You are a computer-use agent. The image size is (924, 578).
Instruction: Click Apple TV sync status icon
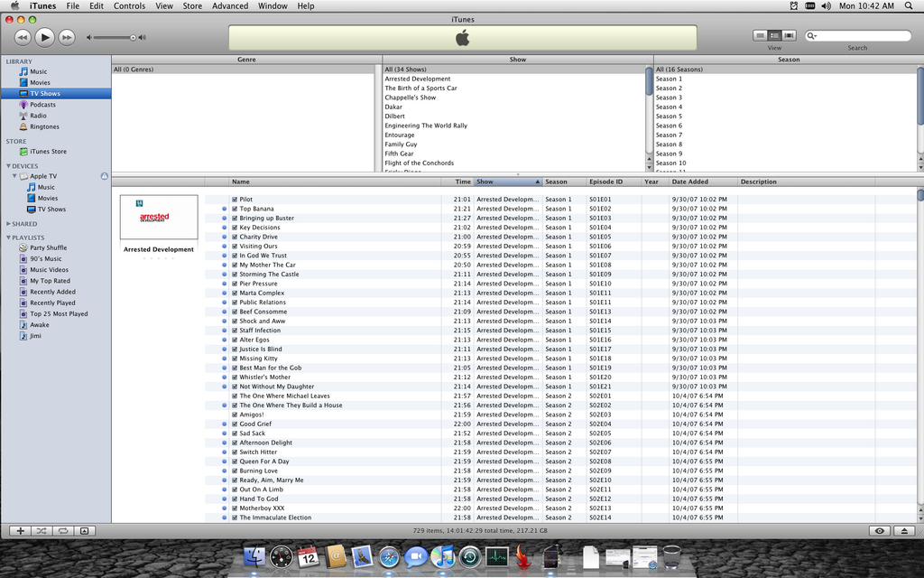coord(105,176)
